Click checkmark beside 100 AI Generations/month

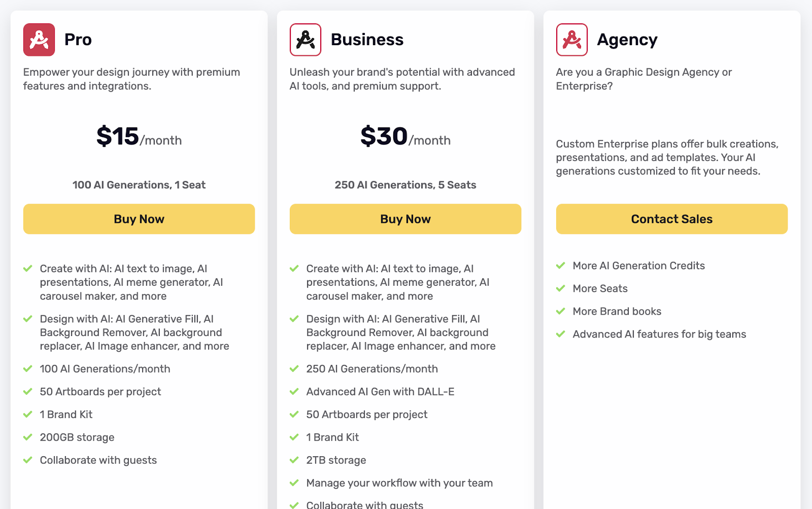coord(28,368)
